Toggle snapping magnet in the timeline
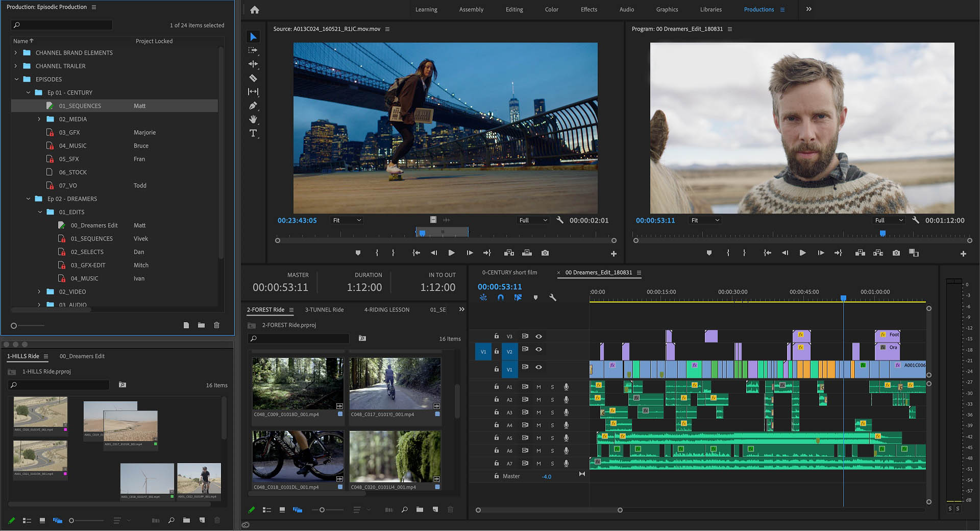980x531 pixels. [501, 297]
